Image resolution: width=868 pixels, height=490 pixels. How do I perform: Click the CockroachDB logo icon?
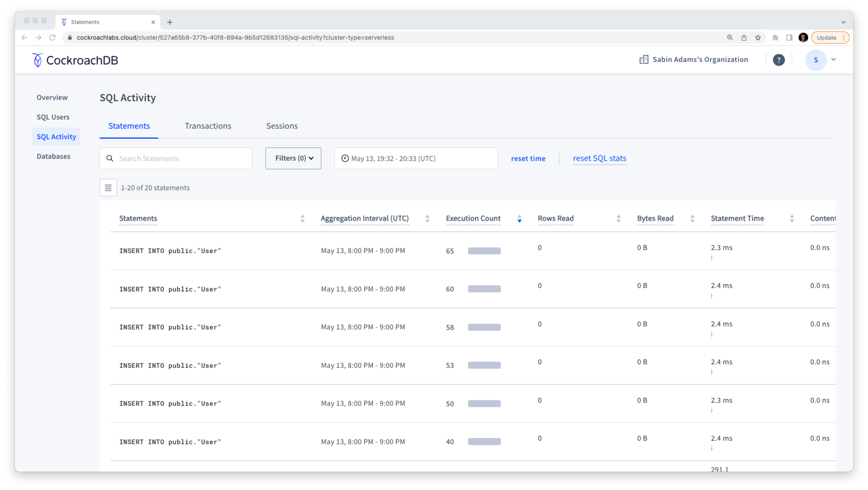coord(37,60)
